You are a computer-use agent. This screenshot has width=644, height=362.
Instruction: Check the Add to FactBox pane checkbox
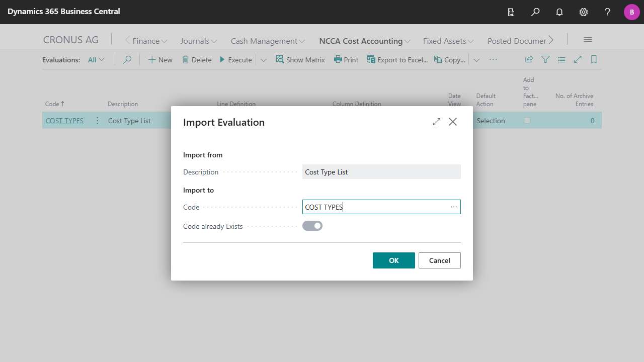[x=527, y=121]
